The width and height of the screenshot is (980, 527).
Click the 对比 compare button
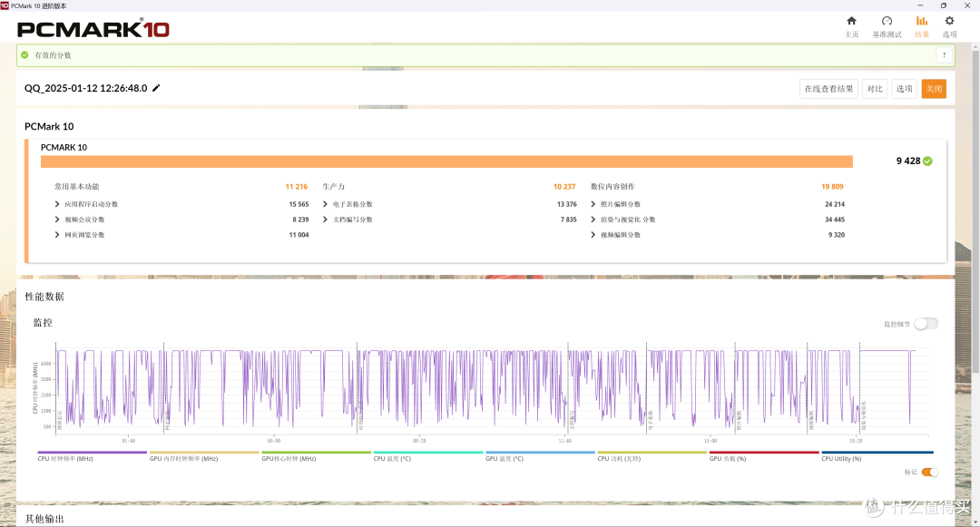click(875, 89)
